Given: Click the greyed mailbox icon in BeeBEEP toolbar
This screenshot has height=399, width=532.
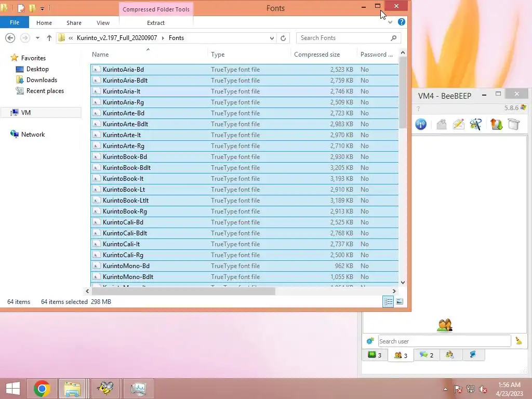Looking at the screenshot, I should (x=442, y=124).
